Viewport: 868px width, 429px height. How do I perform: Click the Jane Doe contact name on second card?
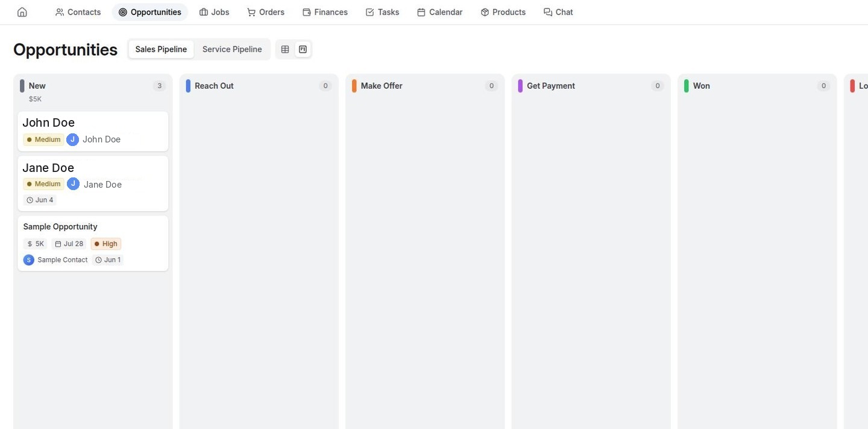[x=102, y=185]
